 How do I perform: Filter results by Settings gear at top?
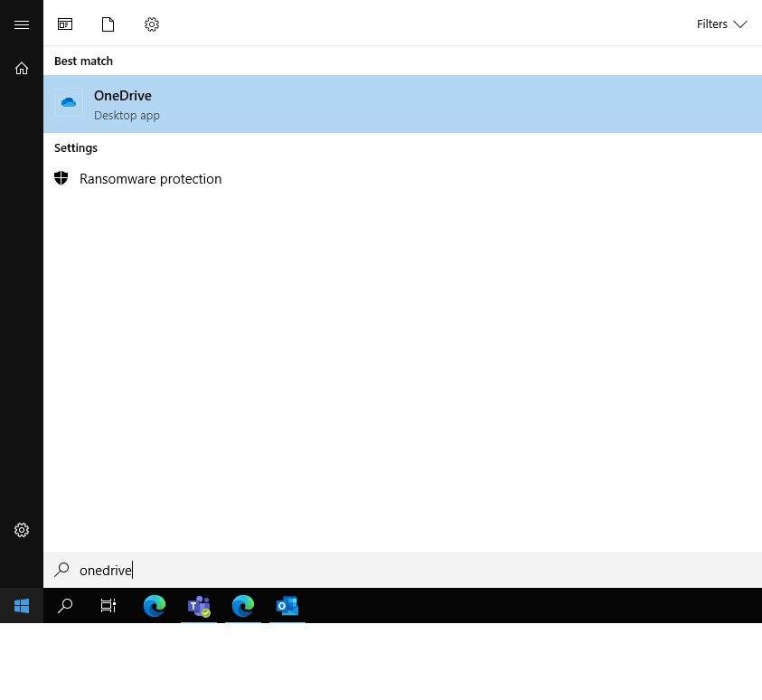tap(152, 24)
